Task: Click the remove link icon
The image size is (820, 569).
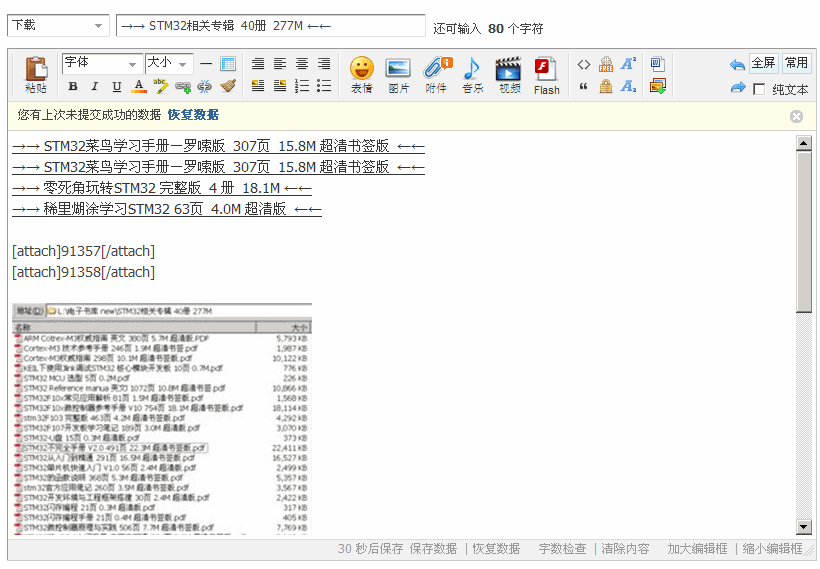Action: point(204,86)
